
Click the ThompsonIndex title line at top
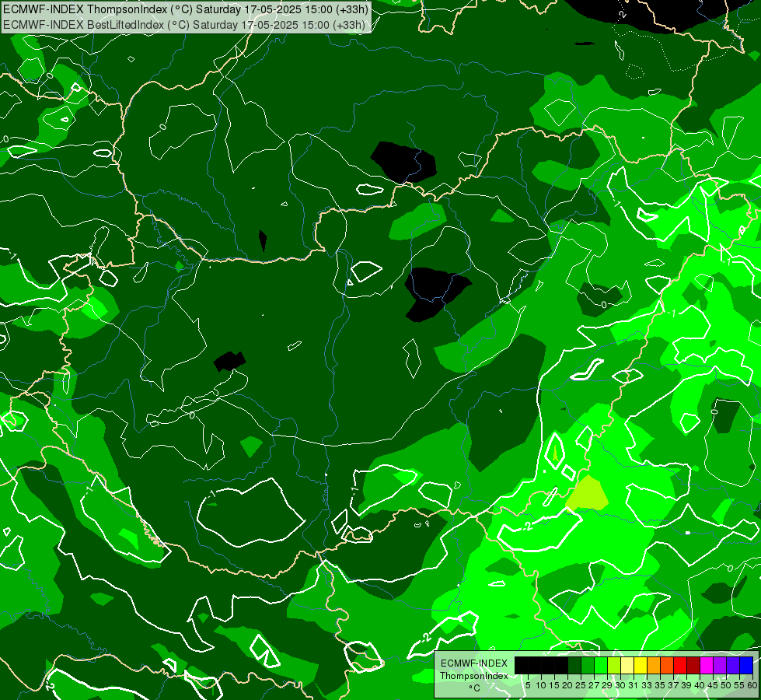(186, 9)
